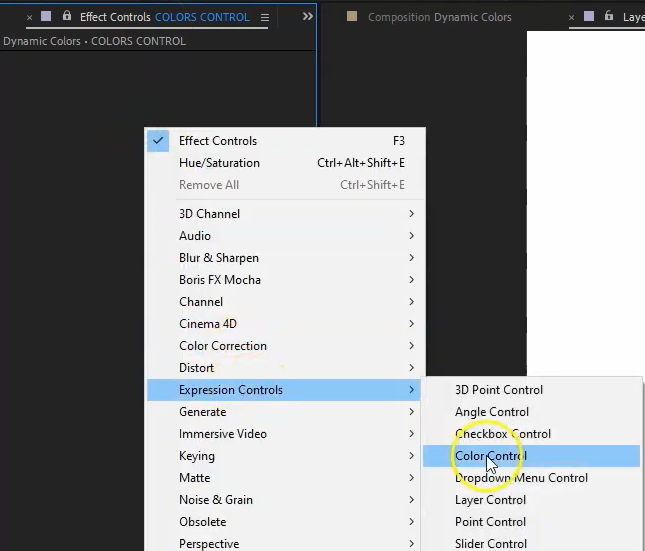Toggle the checked Effect Controls menu item
This screenshot has height=551, width=645.
coord(217,141)
